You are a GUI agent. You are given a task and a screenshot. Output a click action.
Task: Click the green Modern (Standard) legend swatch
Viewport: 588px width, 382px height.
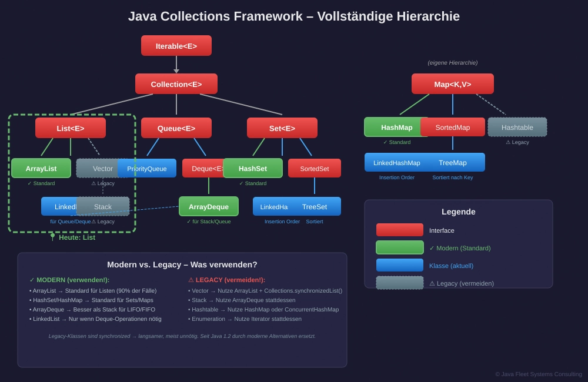pos(400,247)
